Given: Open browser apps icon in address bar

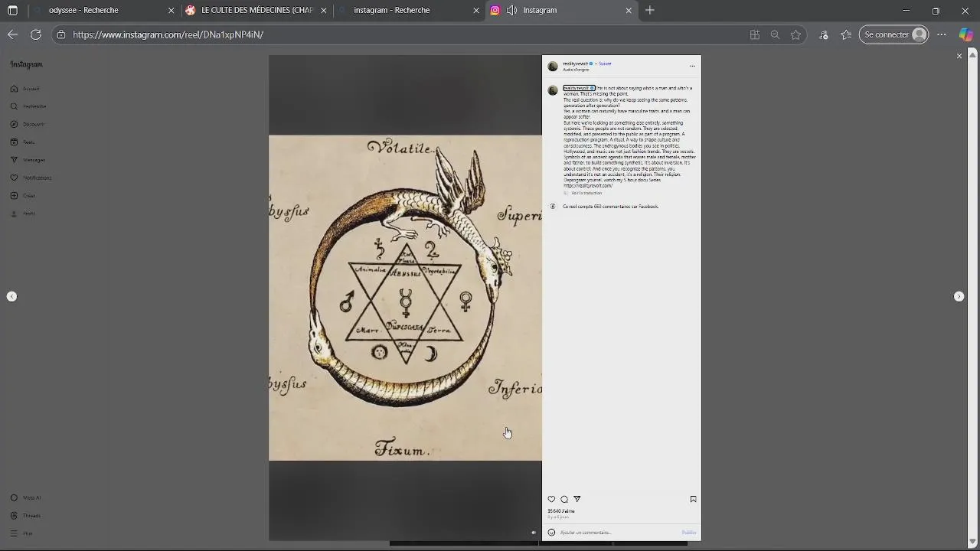Looking at the screenshot, I should (x=755, y=34).
